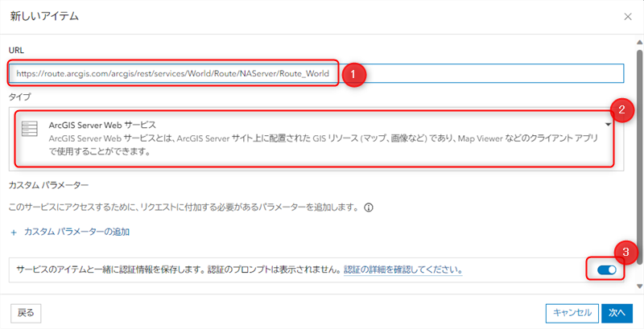The height and width of the screenshot is (329, 644).
Task: Click the plus icon for adding custom parameter
Action: (x=14, y=232)
